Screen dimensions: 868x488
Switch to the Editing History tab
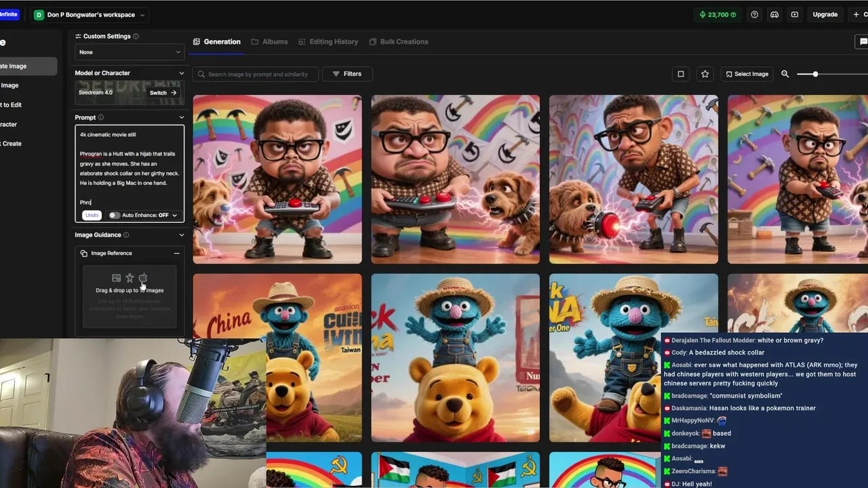328,42
